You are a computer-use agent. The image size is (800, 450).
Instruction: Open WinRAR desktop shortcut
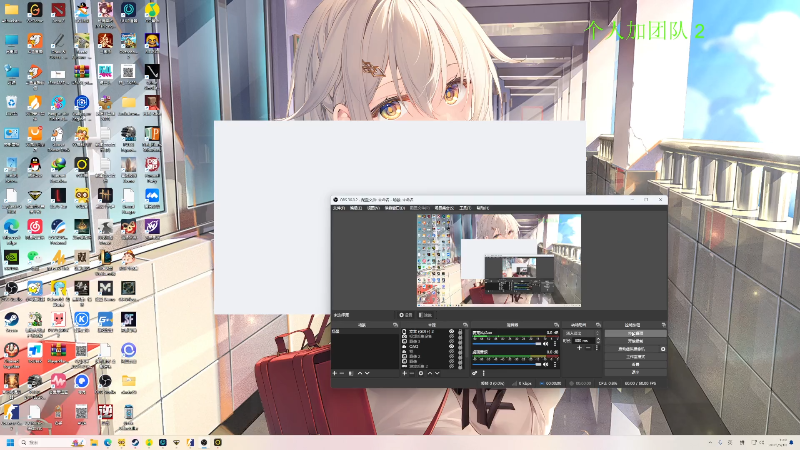tap(82, 74)
